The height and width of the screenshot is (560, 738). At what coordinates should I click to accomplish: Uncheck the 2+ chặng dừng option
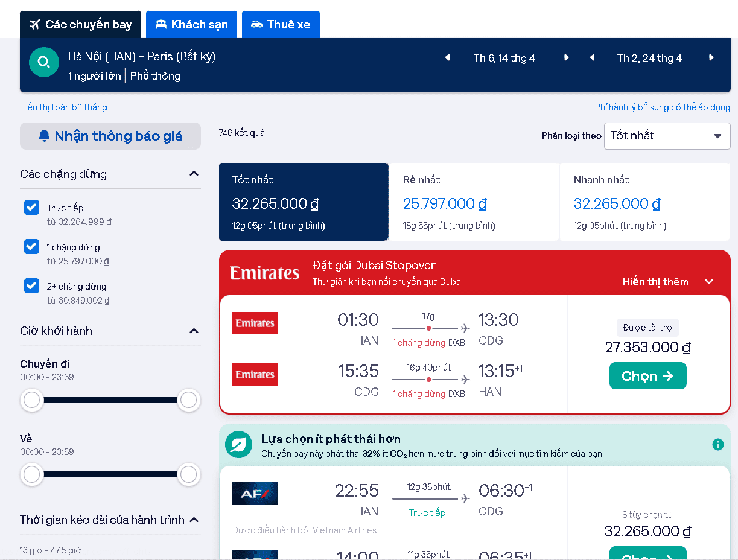pyautogui.click(x=31, y=285)
